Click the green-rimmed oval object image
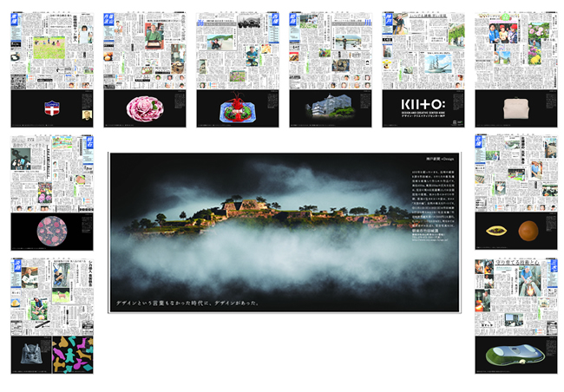 click(x=515, y=354)
